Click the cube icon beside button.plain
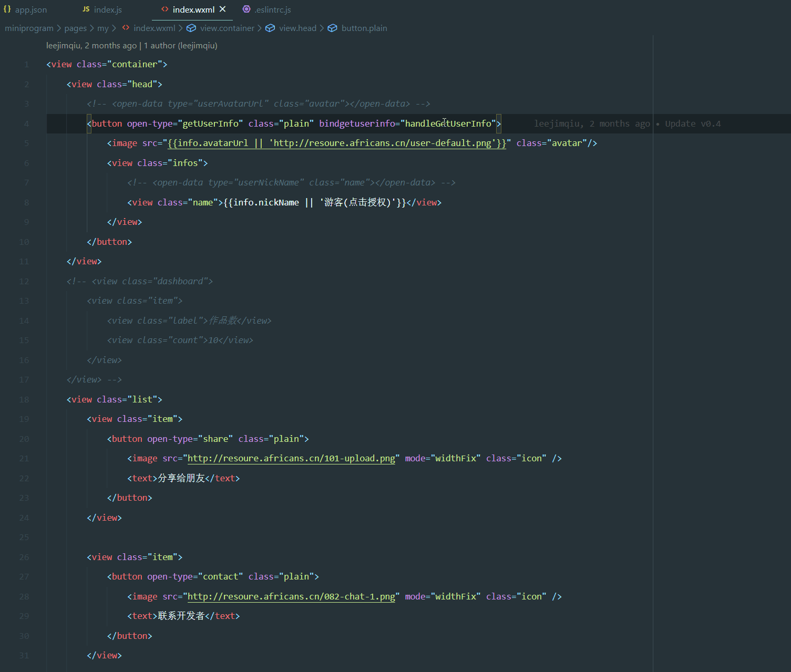Image resolution: width=791 pixels, height=672 pixels. (333, 28)
